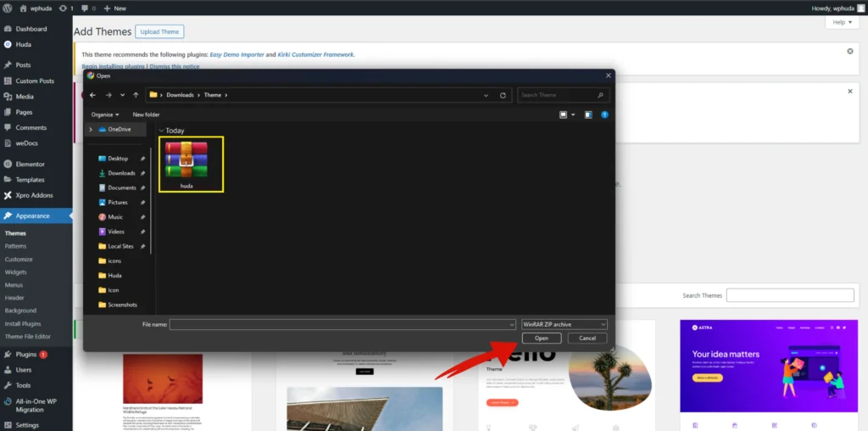The width and height of the screenshot is (868, 431).
Task: Click New folder button
Action: coord(146,115)
